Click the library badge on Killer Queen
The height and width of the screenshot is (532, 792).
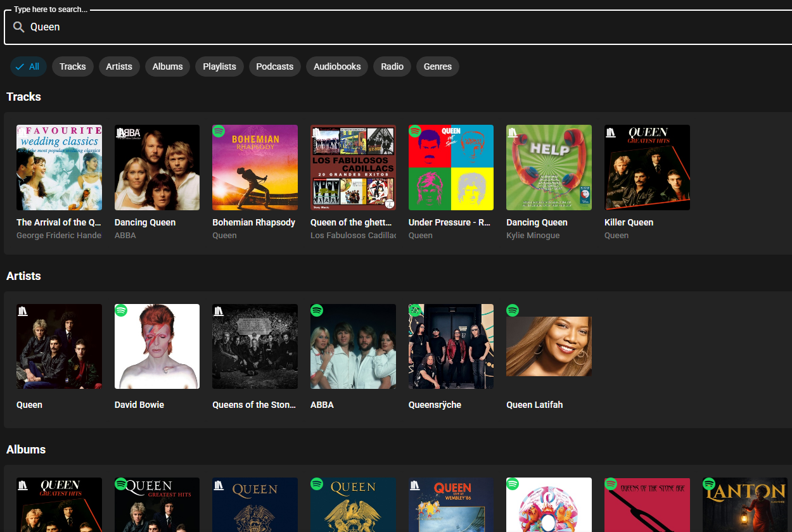pyautogui.click(x=611, y=132)
